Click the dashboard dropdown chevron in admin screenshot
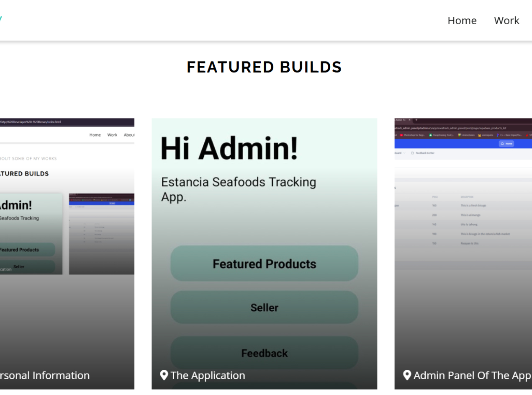 click(405, 153)
